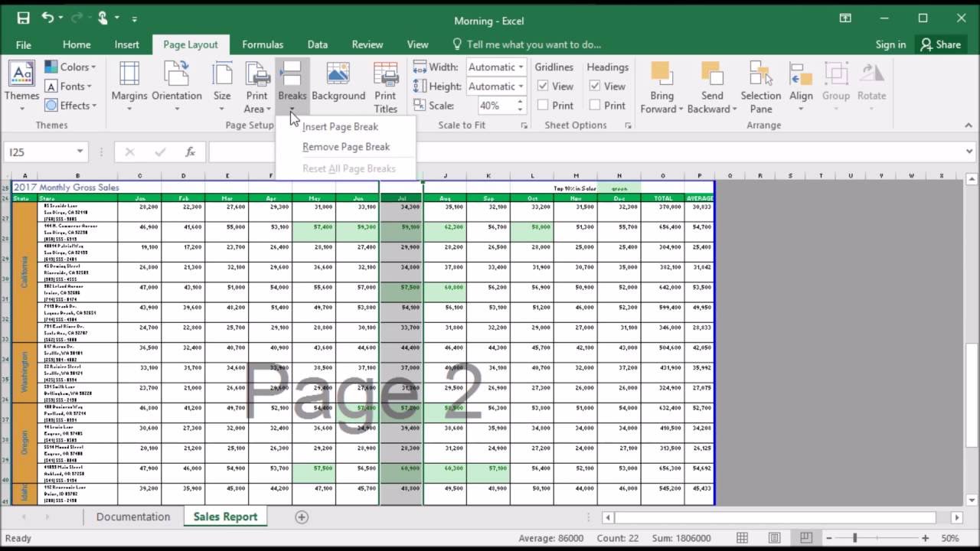Open the Width Automatic dropdown
The height and width of the screenshot is (551, 980).
521,67
